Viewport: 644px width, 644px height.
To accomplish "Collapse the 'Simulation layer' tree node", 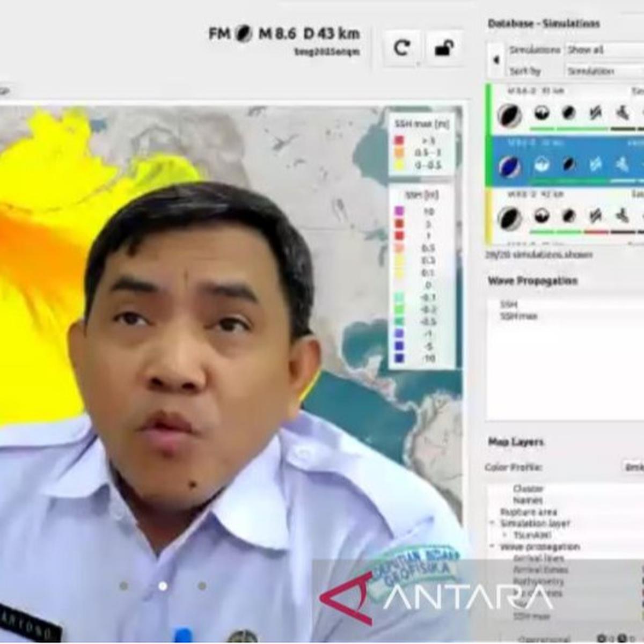I will tap(492, 523).
